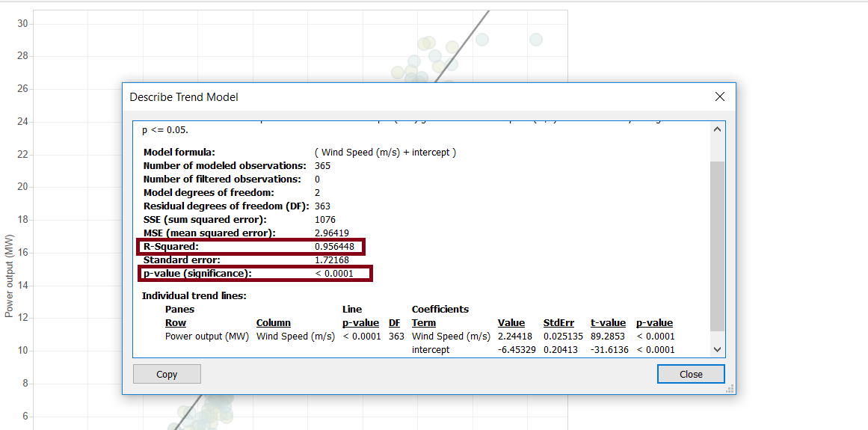Image resolution: width=868 pixels, height=430 pixels.
Task: Click the coefficient value 2.24418
Action: coord(515,337)
